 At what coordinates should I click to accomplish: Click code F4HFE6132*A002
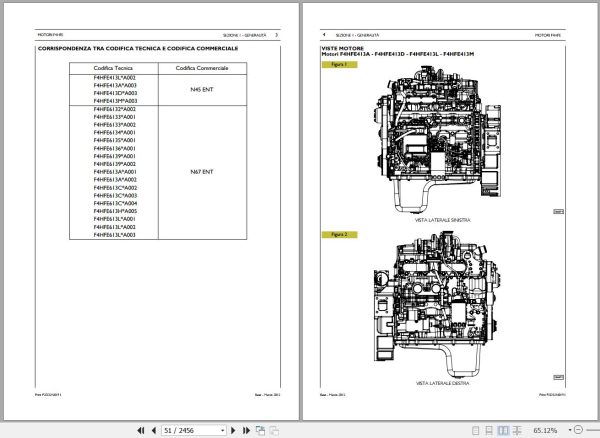pyautogui.click(x=115, y=109)
